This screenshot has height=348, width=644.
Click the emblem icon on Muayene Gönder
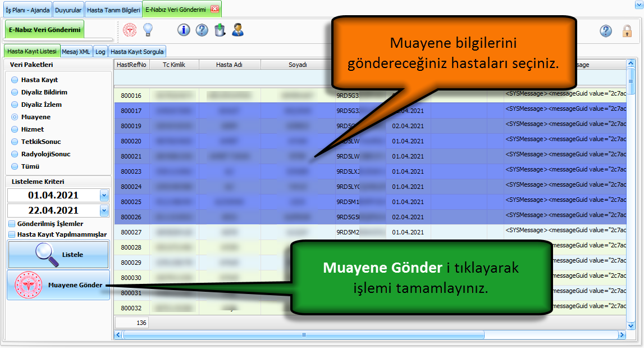click(x=28, y=285)
